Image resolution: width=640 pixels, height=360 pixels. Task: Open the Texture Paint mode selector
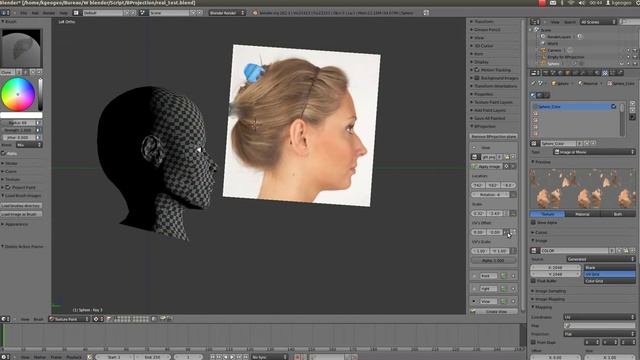[69, 319]
